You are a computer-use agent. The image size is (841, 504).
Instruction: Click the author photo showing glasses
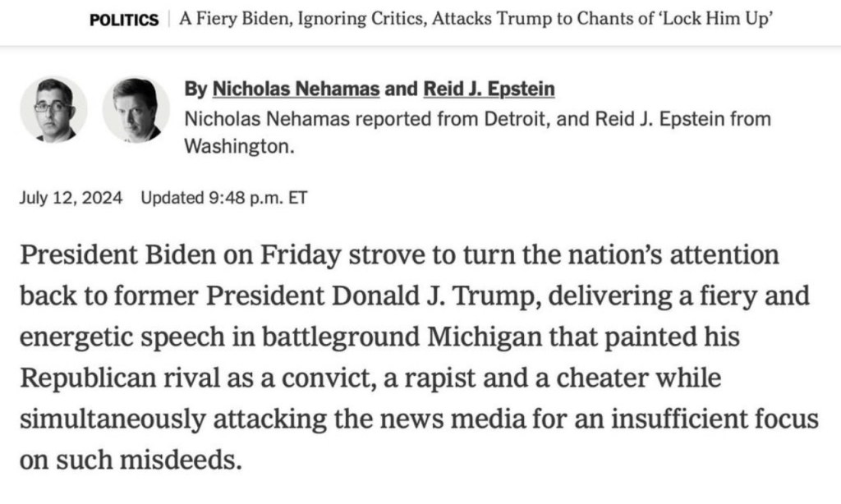point(53,109)
